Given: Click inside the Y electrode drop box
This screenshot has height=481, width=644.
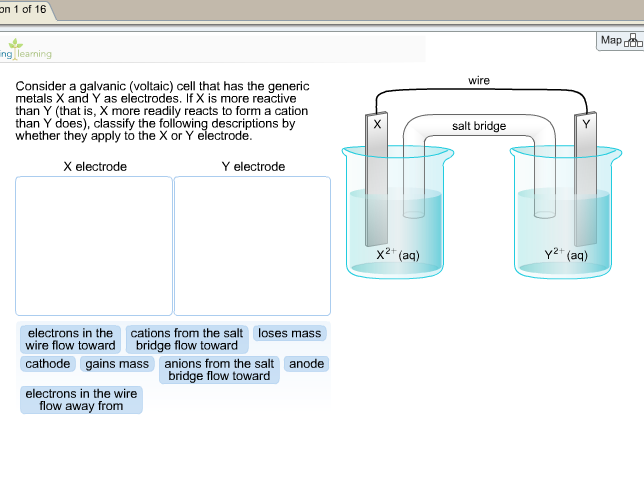Looking at the screenshot, I should pyautogui.click(x=252, y=246).
